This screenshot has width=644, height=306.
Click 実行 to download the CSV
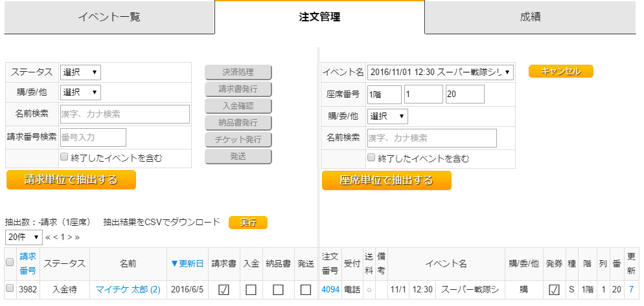[x=247, y=223]
